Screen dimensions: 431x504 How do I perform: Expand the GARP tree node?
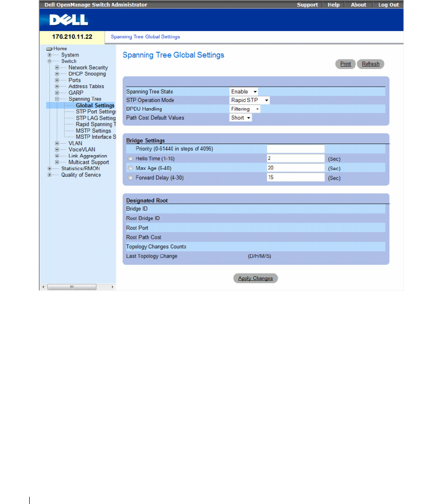point(57,92)
